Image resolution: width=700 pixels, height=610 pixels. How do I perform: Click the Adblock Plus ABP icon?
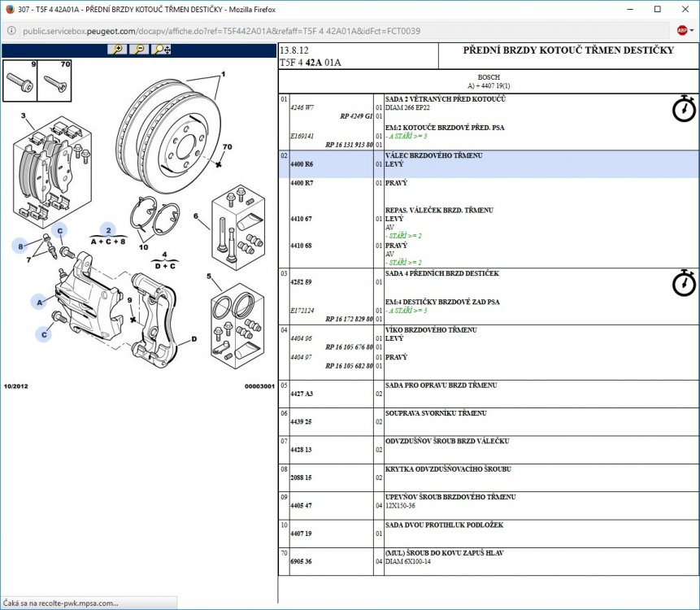(x=681, y=30)
